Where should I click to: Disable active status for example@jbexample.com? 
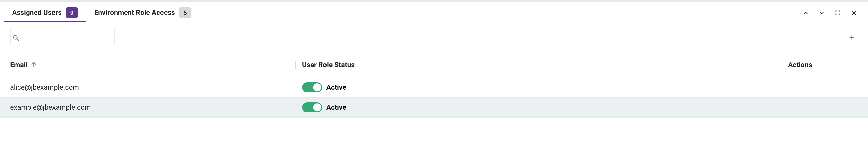point(312,107)
